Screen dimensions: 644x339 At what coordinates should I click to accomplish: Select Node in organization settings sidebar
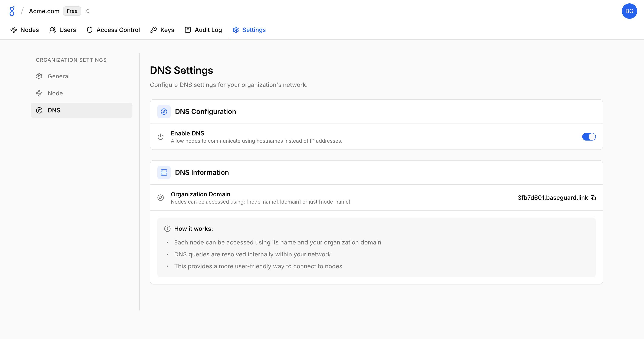pyautogui.click(x=55, y=93)
